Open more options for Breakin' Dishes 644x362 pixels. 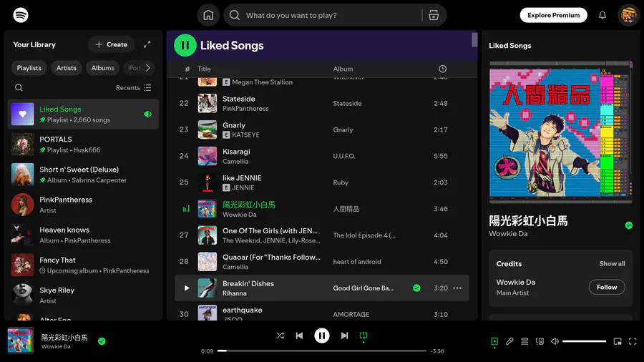pyautogui.click(x=457, y=288)
